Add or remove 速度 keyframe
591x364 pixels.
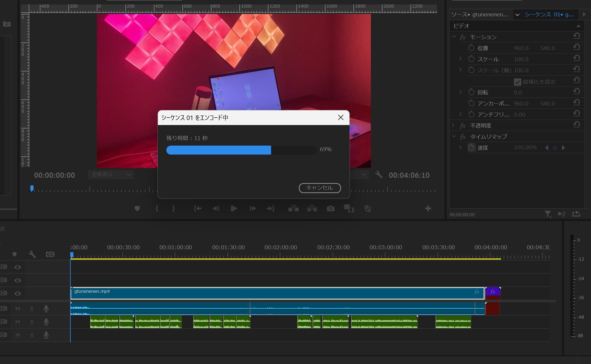(555, 148)
